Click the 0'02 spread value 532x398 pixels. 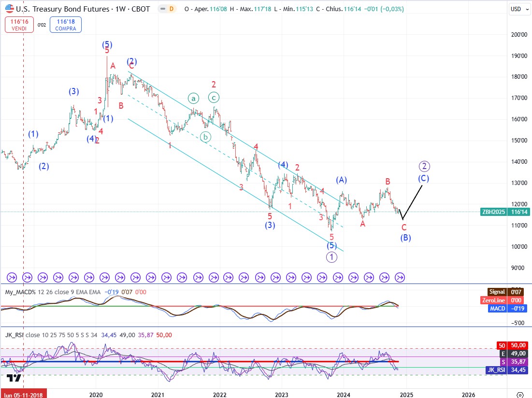42,25
